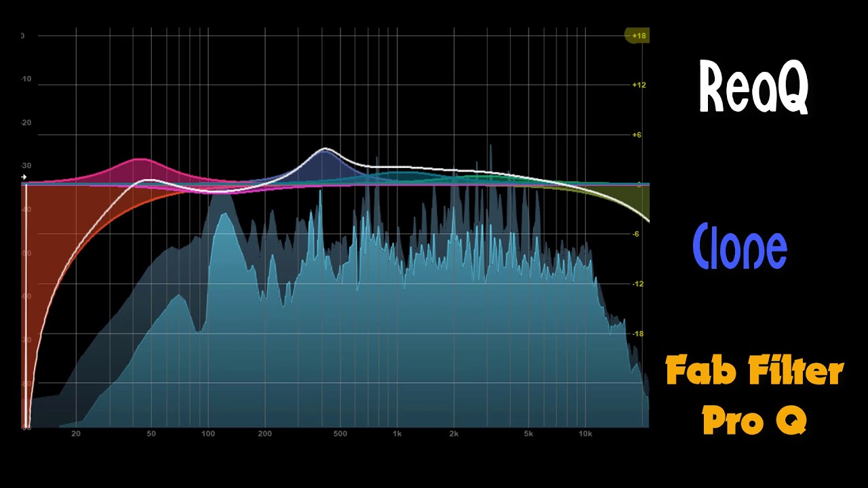Click the +12 dB scale label
868x488 pixels.
coord(639,85)
